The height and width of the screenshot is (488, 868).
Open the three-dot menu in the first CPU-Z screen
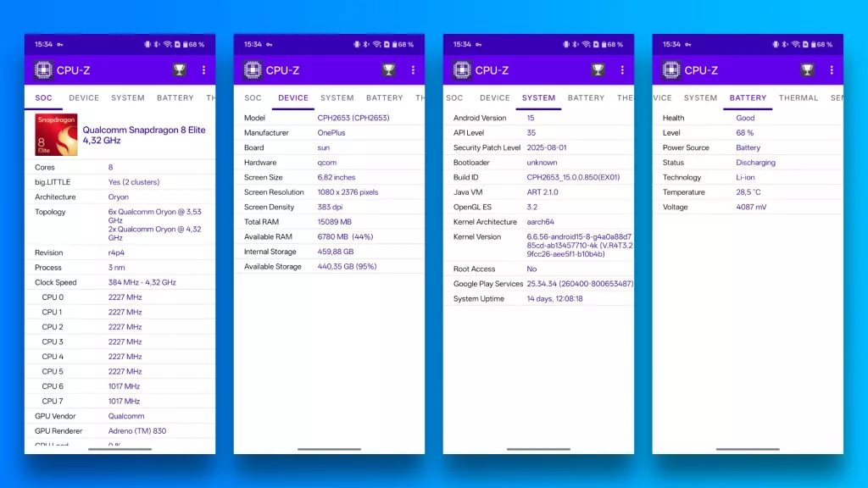203,69
